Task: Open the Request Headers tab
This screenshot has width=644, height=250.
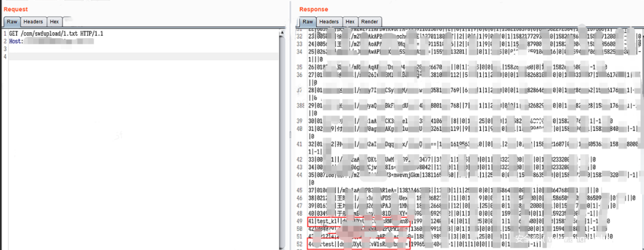Action: pos(33,21)
